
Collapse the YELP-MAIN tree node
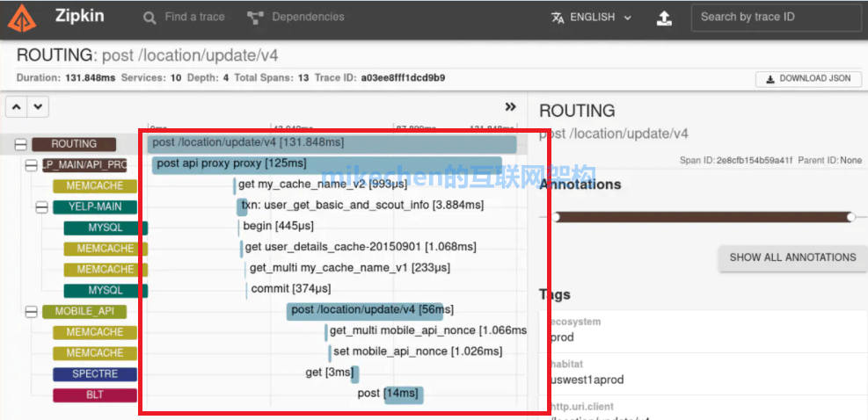coord(42,207)
